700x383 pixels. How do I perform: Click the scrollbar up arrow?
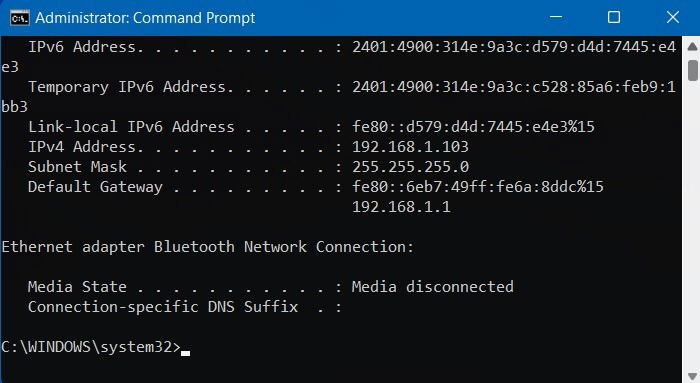692,47
